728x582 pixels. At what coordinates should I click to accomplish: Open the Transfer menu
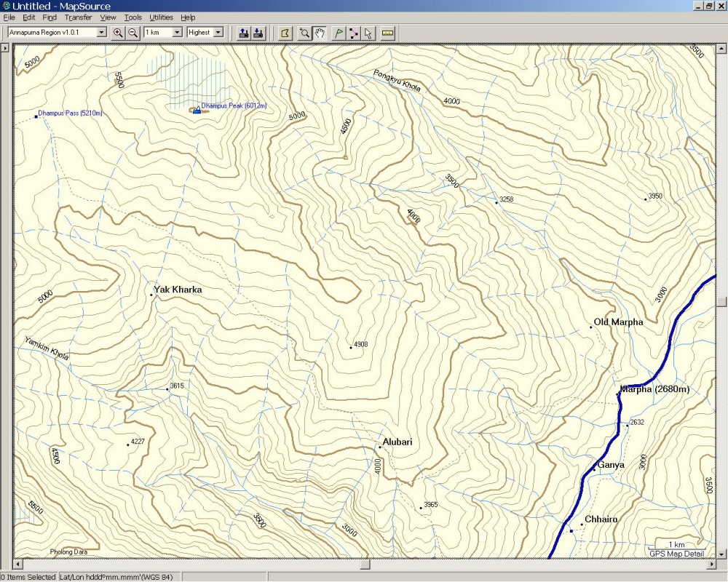point(78,17)
